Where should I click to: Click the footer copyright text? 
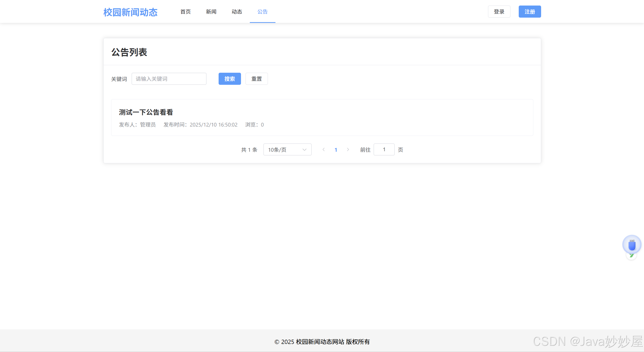[322, 342]
